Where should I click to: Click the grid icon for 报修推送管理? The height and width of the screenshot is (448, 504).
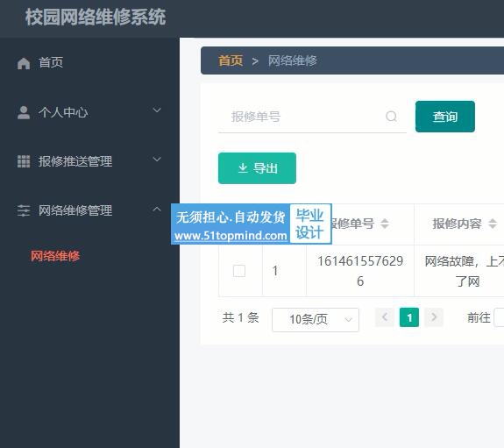pyautogui.click(x=24, y=161)
